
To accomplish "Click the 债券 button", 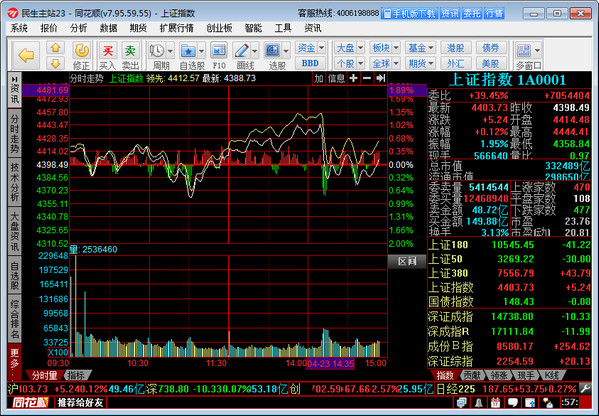I will pyautogui.click(x=491, y=48).
